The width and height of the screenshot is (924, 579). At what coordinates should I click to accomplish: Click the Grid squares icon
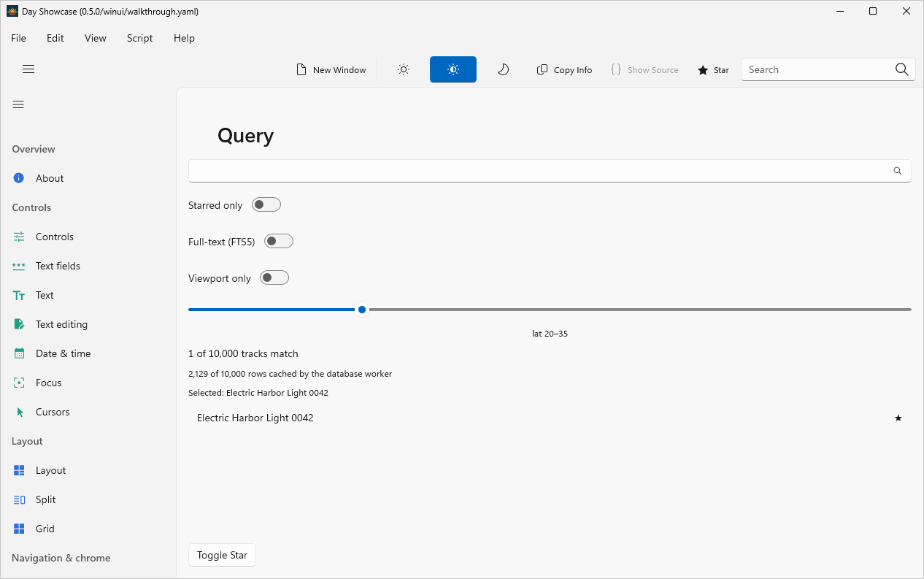[x=19, y=529]
